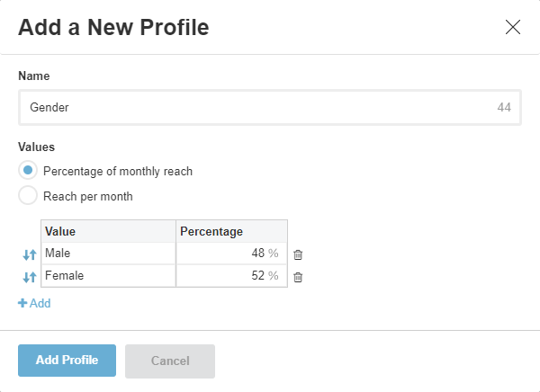
Task: Click the Add a New Profile title
Action: click(x=113, y=28)
